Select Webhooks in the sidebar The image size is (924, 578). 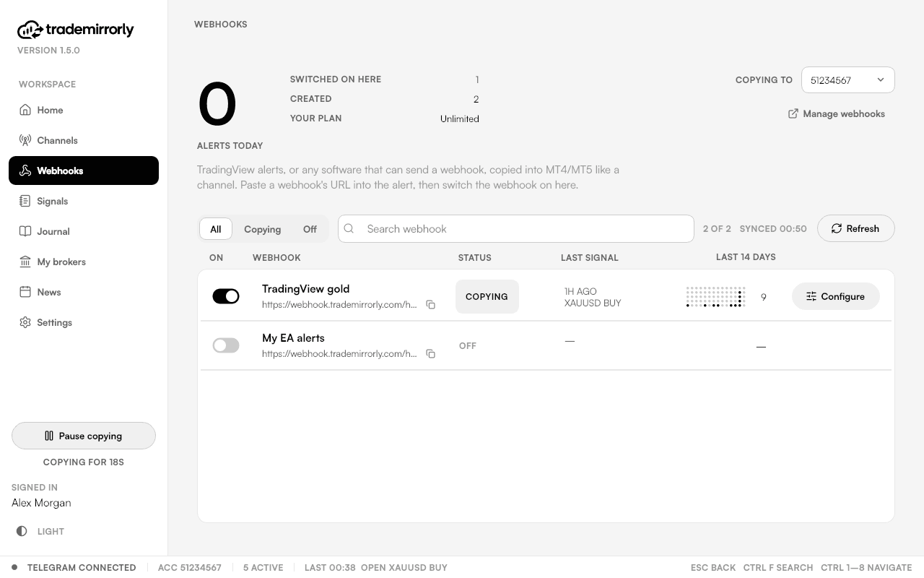coord(84,171)
